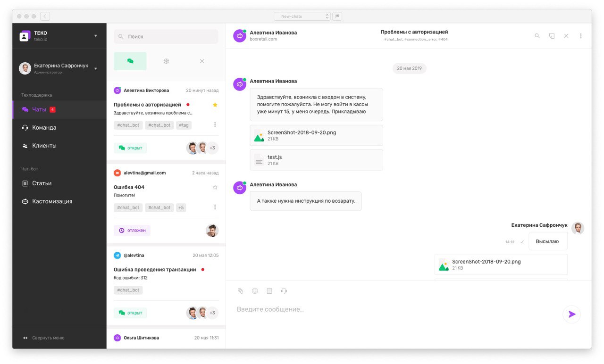
Task: Open the chat header more options menu
Action: (581, 36)
